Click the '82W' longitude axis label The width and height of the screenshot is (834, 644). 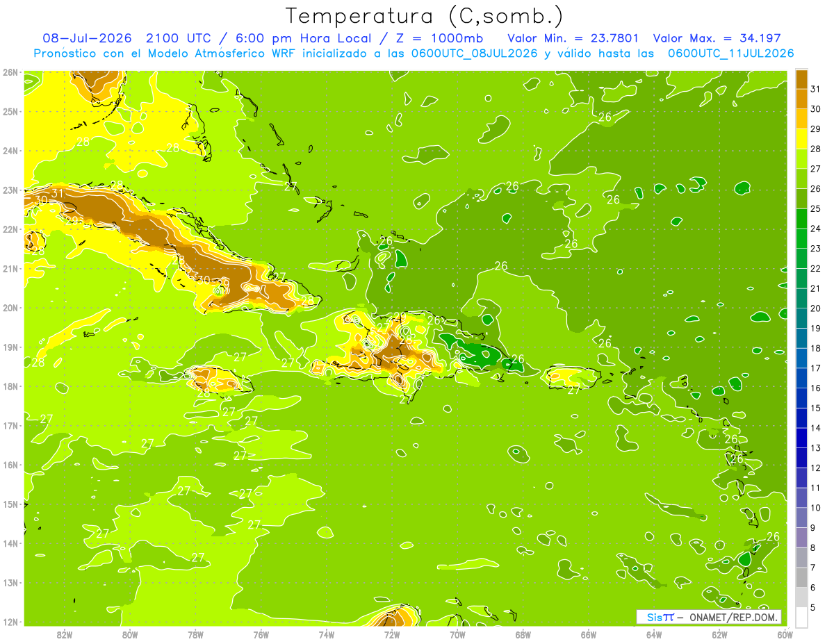pyautogui.click(x=64, y=634)
